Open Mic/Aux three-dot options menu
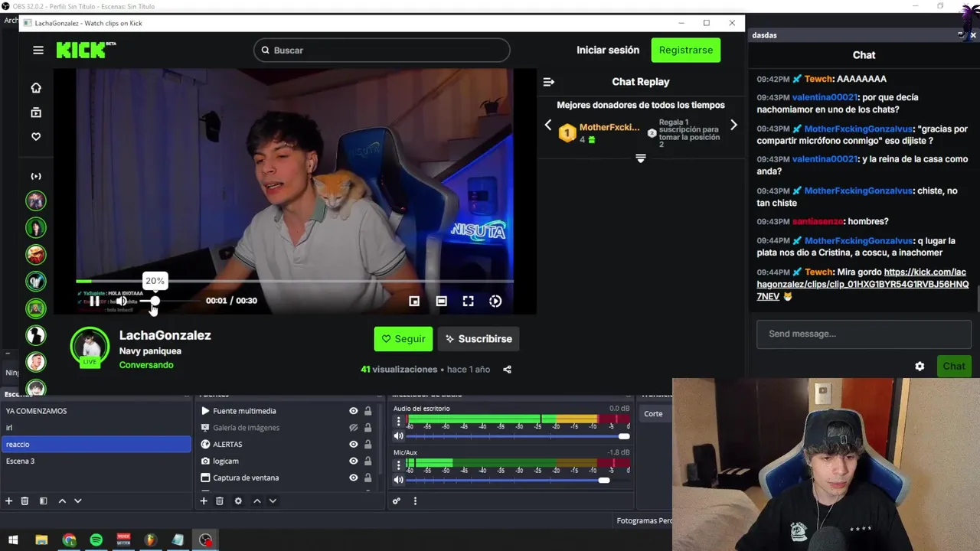Image resolution: width=980 pixels, height=551 pixels. pos(398,465)
